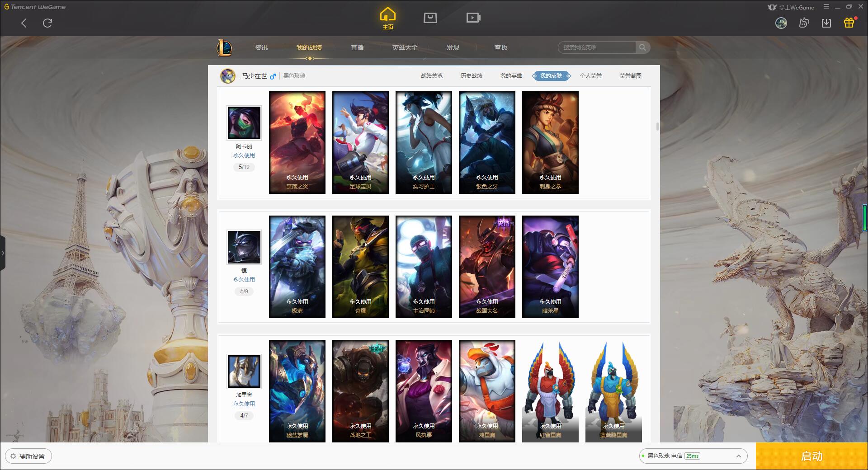Viewport: 868px width, 470px height.
Task: Open the 极寒 skin card
Action: pos(297,267)
